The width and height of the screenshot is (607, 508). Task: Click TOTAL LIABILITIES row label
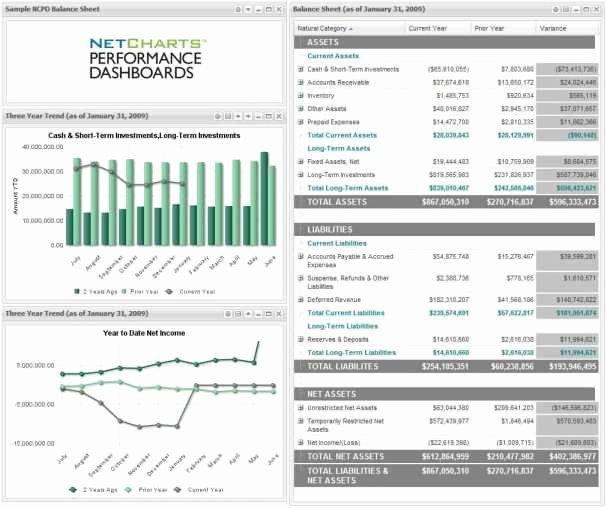[343, 366]
